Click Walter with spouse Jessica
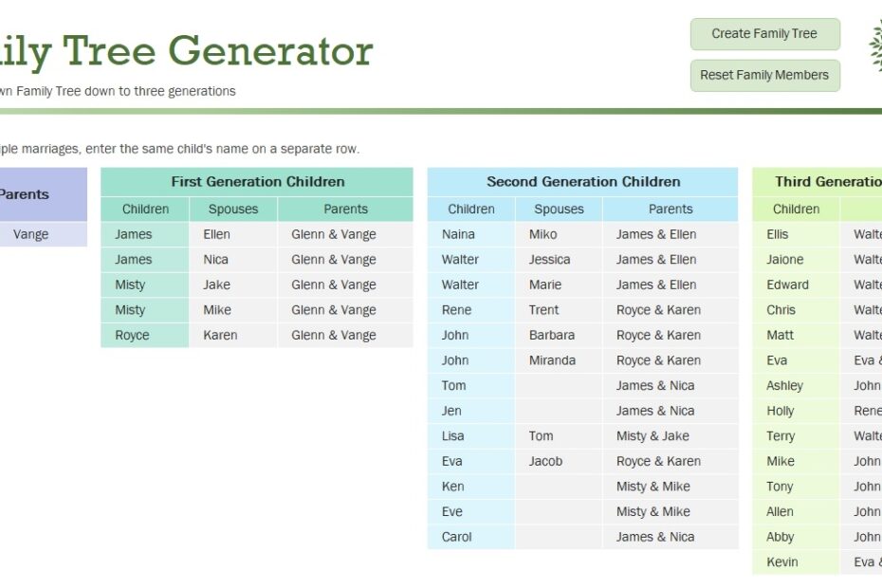 [x=470, y=259]
